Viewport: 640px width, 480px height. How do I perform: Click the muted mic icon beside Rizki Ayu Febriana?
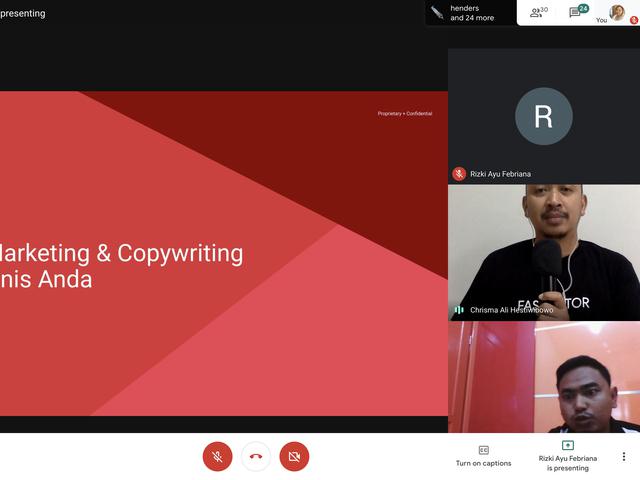[x=459, y=174]
